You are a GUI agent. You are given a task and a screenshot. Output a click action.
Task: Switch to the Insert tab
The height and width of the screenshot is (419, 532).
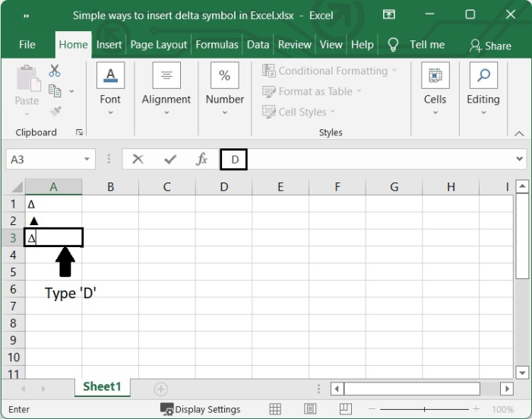point(109,44)
